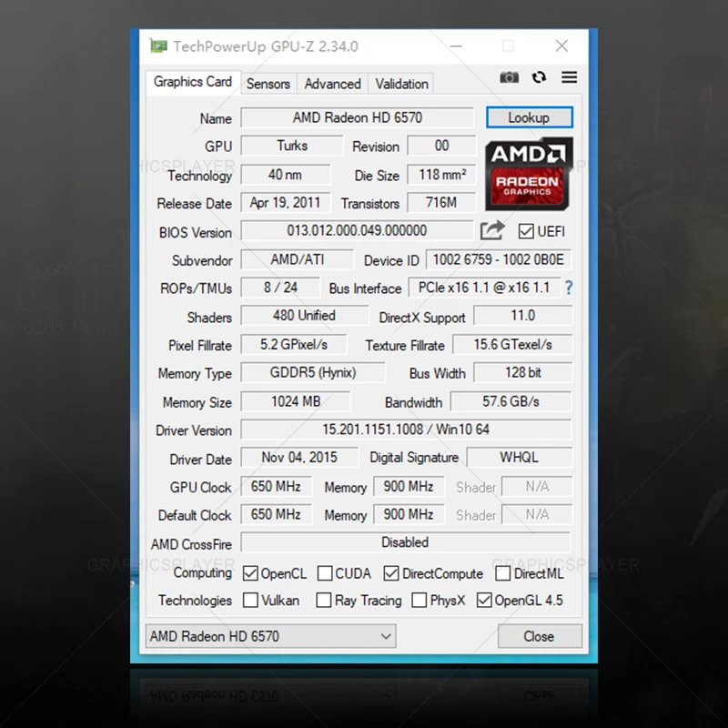Viewport: 728px width, 728px height.
Task: Click the Die Size field 118 mm²
Action: tap(441, 175)
